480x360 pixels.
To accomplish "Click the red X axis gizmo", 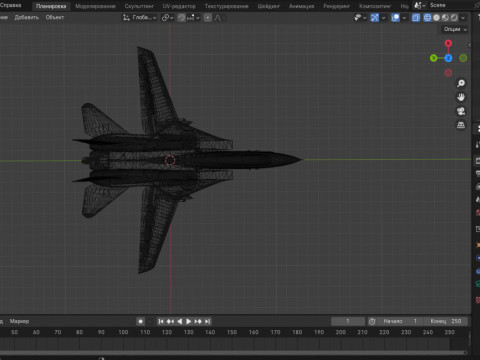I will (x=448, y=43).
